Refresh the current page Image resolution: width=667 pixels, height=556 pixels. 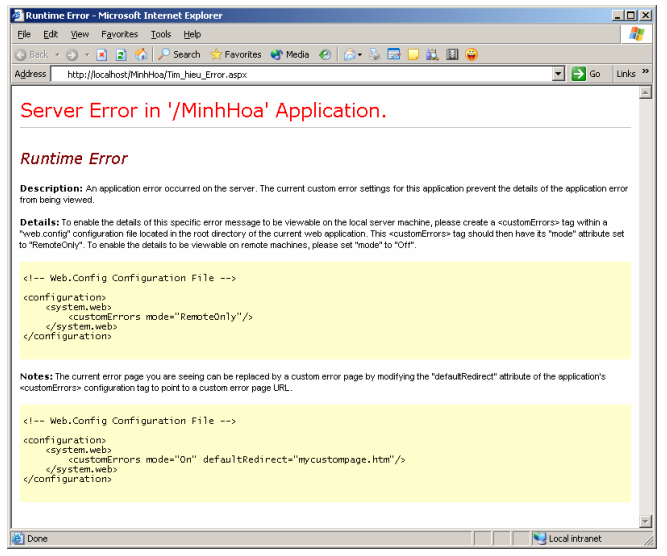click(x=121, y=54)
